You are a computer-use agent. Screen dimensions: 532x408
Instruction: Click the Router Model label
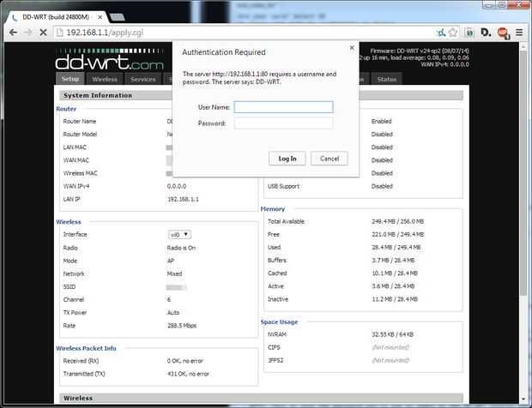tap(80, 135)
